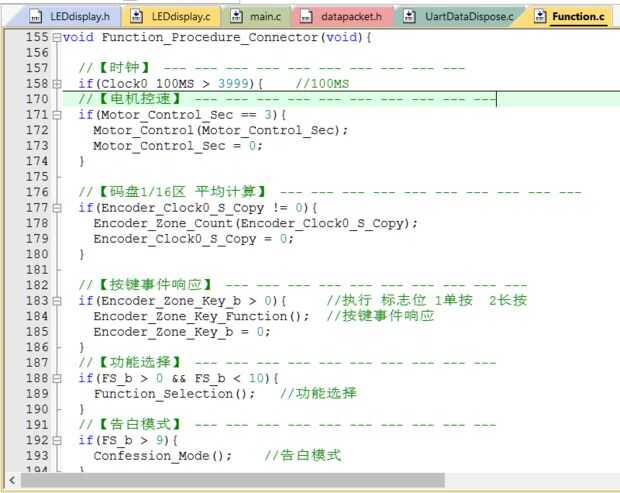The height and width of the screenshot is (493, 620).
Task: Click line number 170 in the gutter
Action: click(x=37, y=99)
